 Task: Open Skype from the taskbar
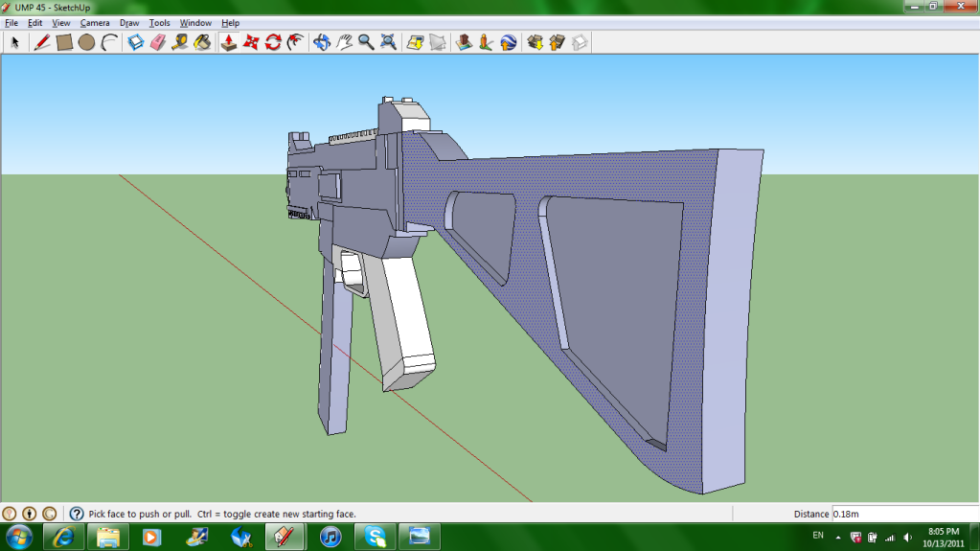coord(375,537)
